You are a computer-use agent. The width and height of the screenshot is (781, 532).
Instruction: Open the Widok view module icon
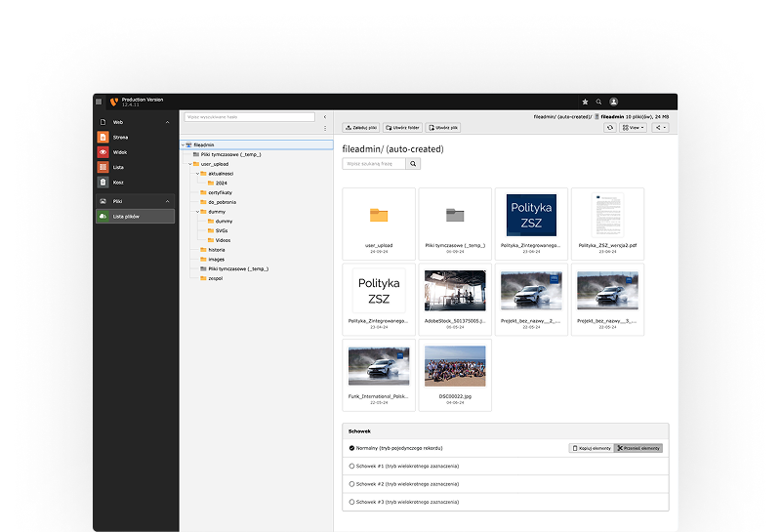pos(103,152)
